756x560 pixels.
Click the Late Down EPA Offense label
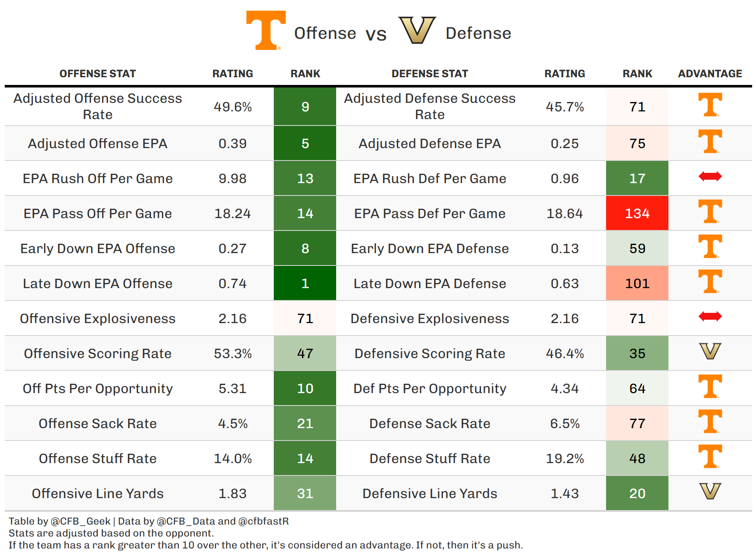tap(97, 283)
